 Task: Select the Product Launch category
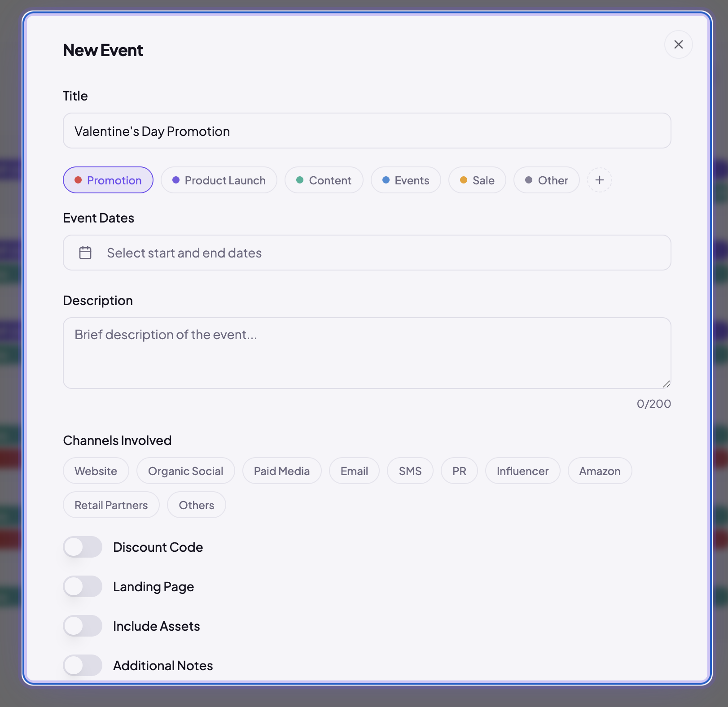pos(219,180)
